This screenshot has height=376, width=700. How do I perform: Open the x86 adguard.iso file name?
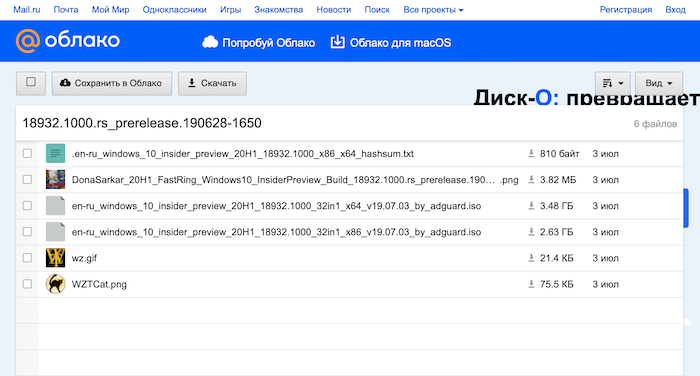click(x=276, y=232)
